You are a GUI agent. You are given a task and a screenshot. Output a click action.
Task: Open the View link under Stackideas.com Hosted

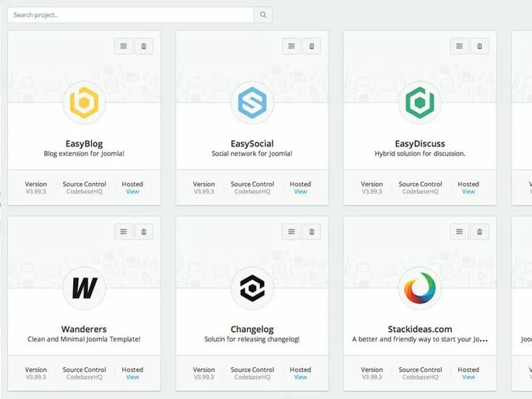[x=468, y=377]
